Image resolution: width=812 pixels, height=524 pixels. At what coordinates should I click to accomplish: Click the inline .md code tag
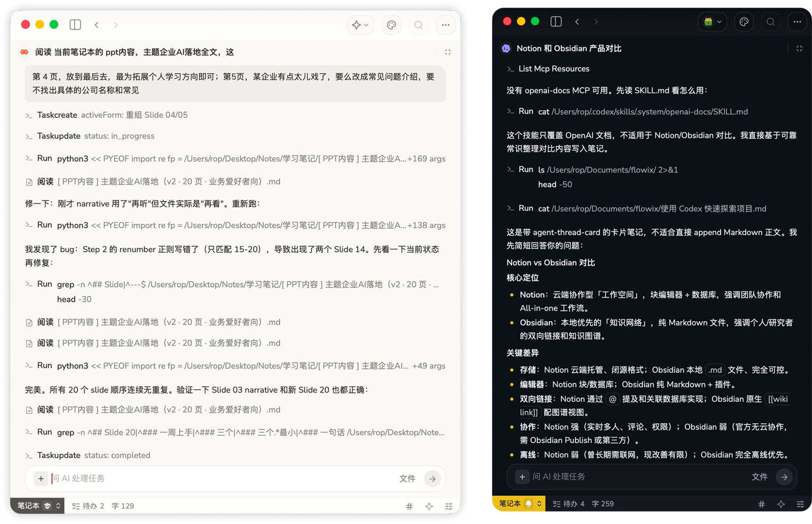point(715,370)
